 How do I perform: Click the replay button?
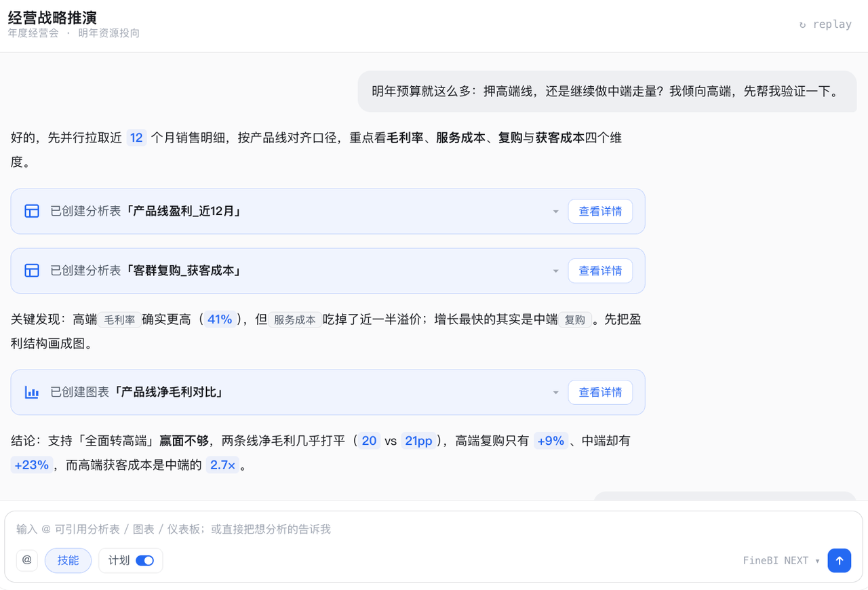(825, 24)
